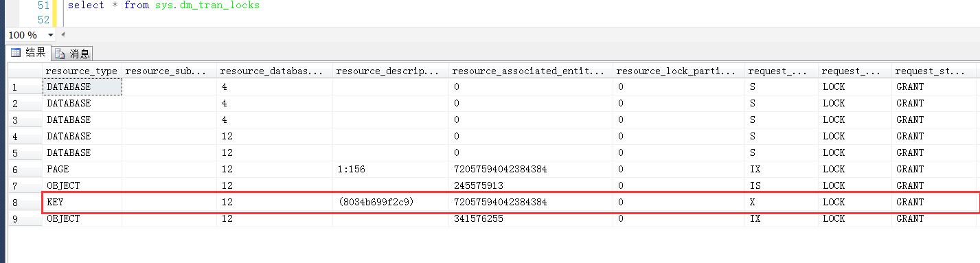
Task: Select the resource_sub... column header
Action: tap(170, 71)
